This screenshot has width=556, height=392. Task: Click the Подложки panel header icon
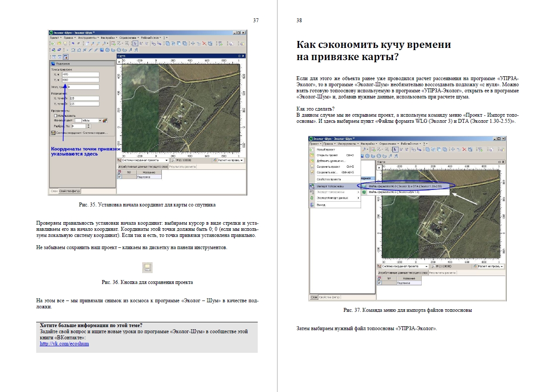pyautogui.click(x=53, y=64)
